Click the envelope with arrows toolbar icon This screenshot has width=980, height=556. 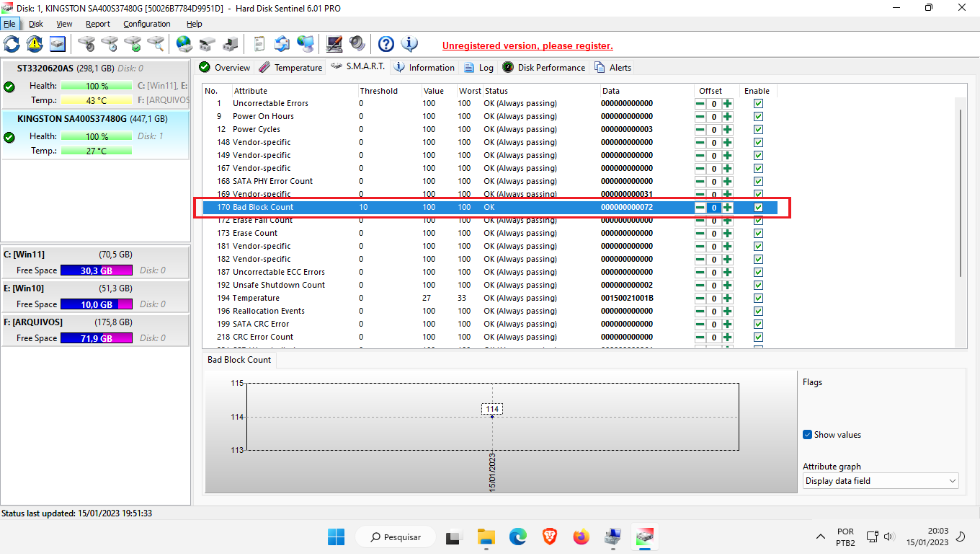pyautogui.click(x=282, y=44)
